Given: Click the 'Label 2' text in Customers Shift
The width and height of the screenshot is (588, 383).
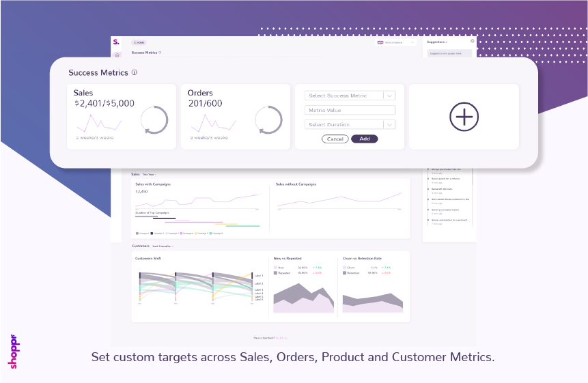Looking at the screenshot, I should [x=259, y=283].
